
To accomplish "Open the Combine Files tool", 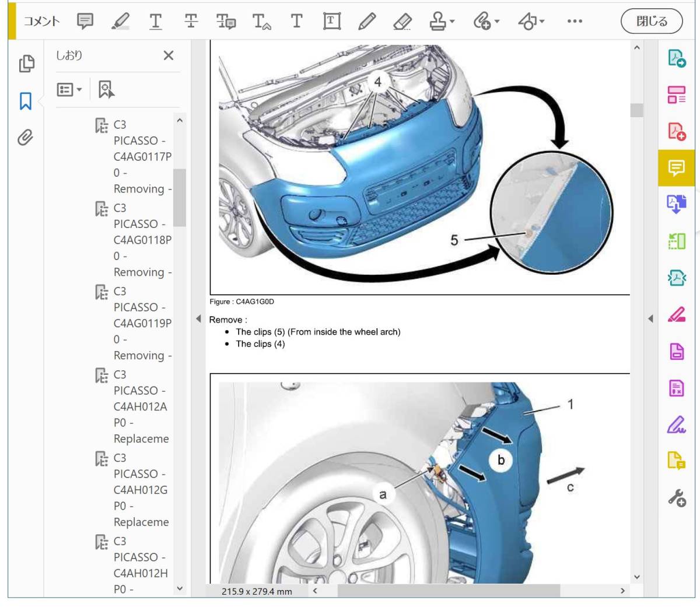I will pyautogui.click(x=677, y=203).
